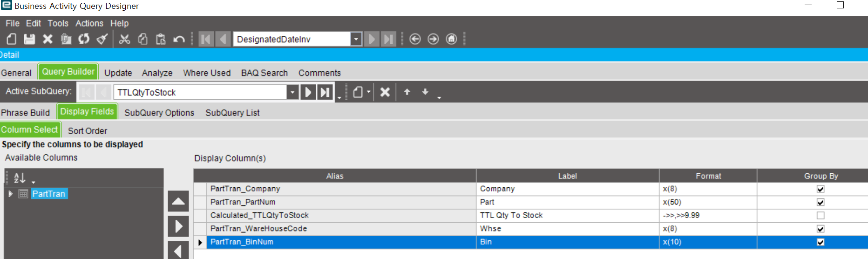868x259 pixels.
Task: Add column with the right-arrow button
Action: pos(178,226)
